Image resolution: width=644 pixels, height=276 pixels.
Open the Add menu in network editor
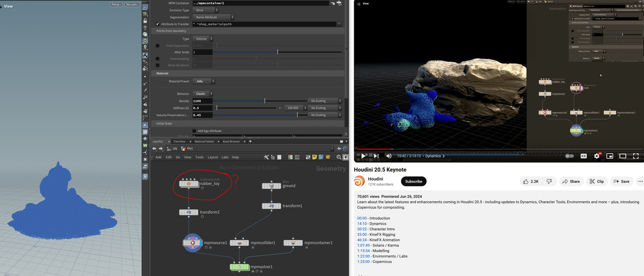158,157
